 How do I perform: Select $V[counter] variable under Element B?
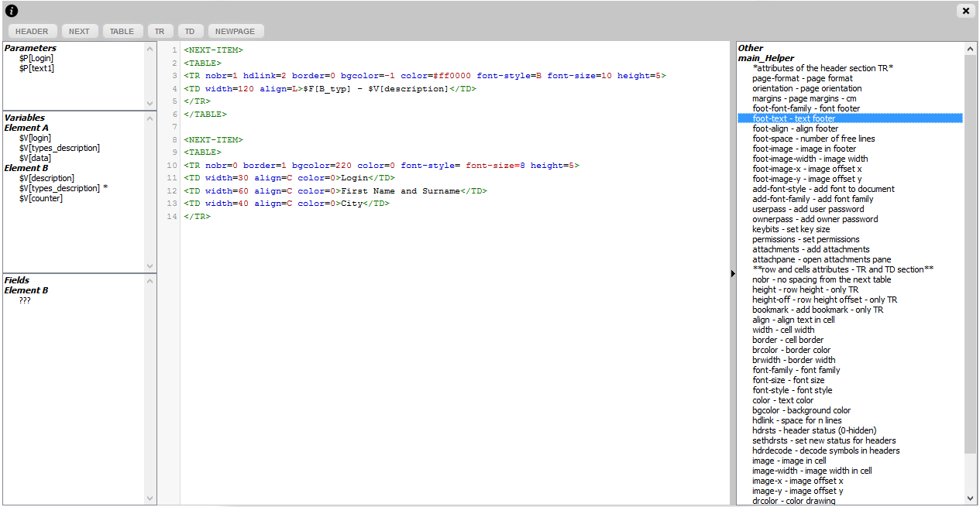click(x=41, y=198)
